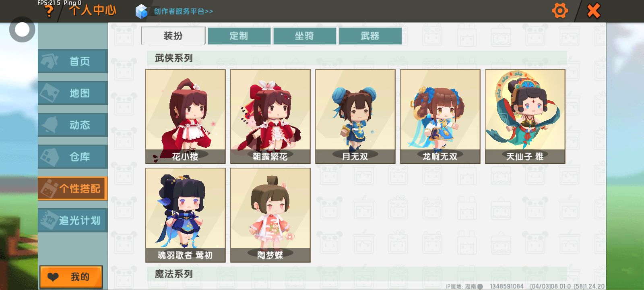Open the 创作者服务平台>> link
Image resolution: width=644 pixels, height=290 pixels.
[x=184, y=11]
